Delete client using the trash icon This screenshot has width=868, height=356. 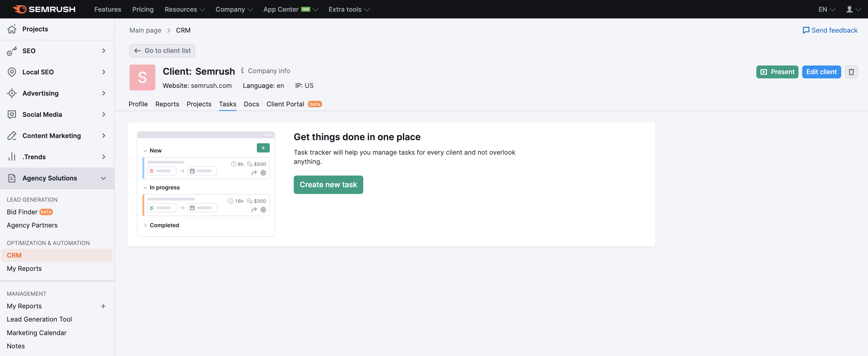[851, 72]
